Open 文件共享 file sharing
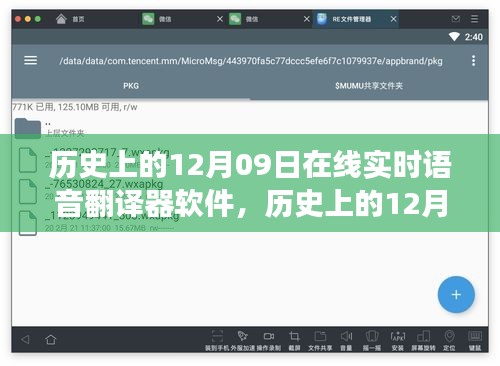The image size is (500, 366). coord(320,340)
